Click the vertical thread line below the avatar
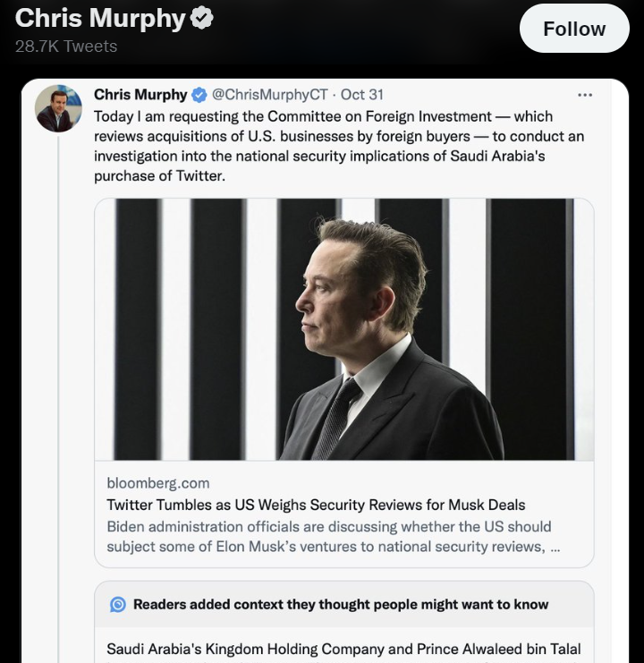This screenshot has width=644, height=663. pos(59,358)
